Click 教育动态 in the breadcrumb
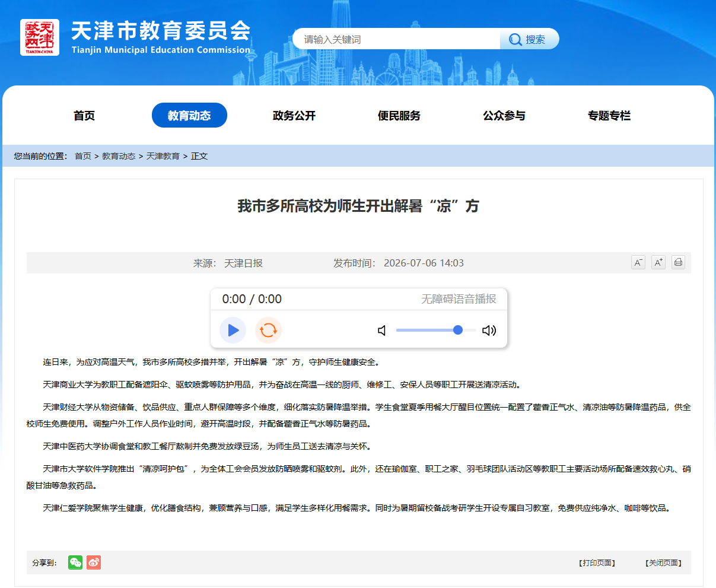Viewport: 716px width, 588px height. click(x=119, y=156)
